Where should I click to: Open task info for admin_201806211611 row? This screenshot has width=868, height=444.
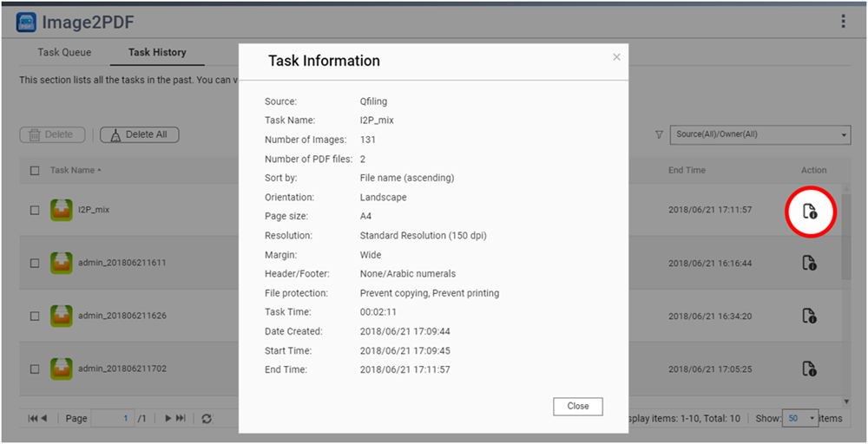tap(809, 263)
